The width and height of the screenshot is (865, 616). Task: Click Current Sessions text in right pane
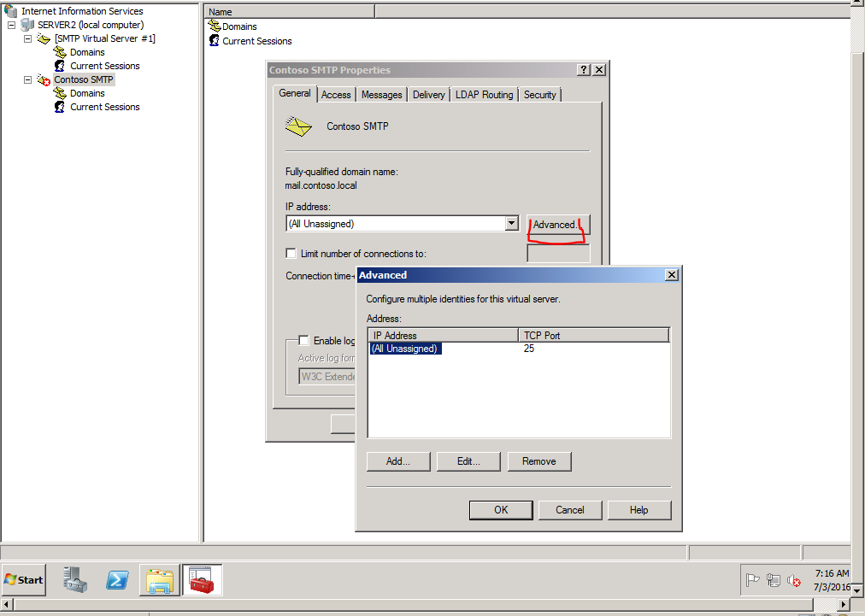coord(257,41)
